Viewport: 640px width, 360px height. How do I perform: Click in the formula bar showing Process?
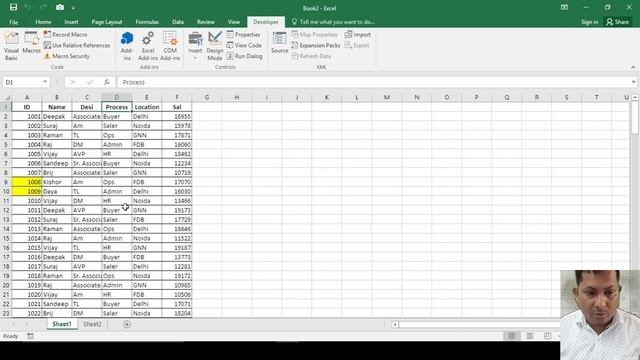click(373, 82)
